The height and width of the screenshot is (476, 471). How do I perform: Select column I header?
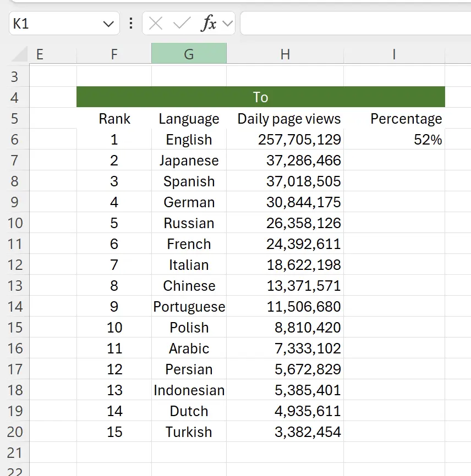(x=394, y=54)
